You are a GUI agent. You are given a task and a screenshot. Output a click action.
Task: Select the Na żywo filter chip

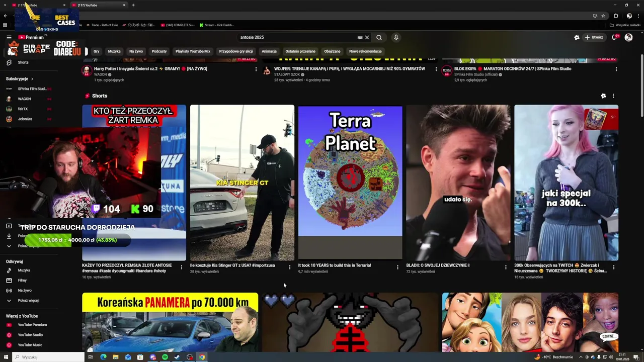pyautogui.click(x=136, y=51)
